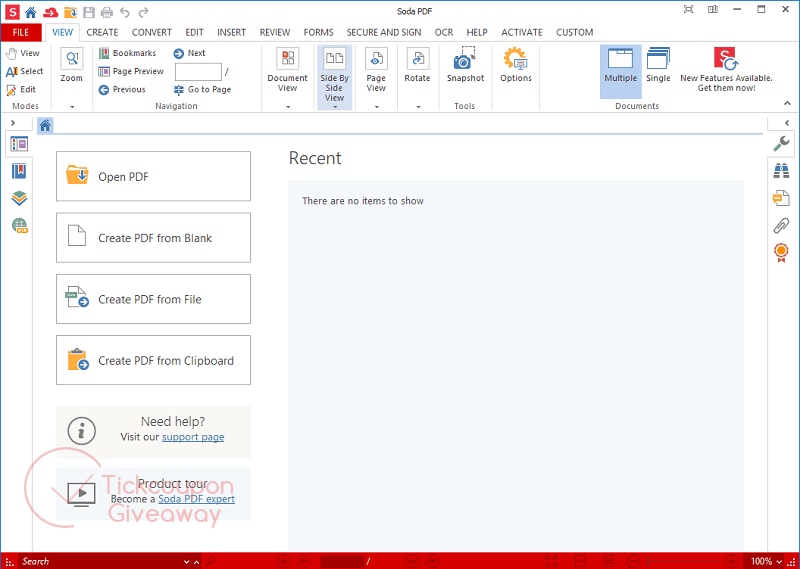Switch to Multiple documents mode

(x=620, y=71)
